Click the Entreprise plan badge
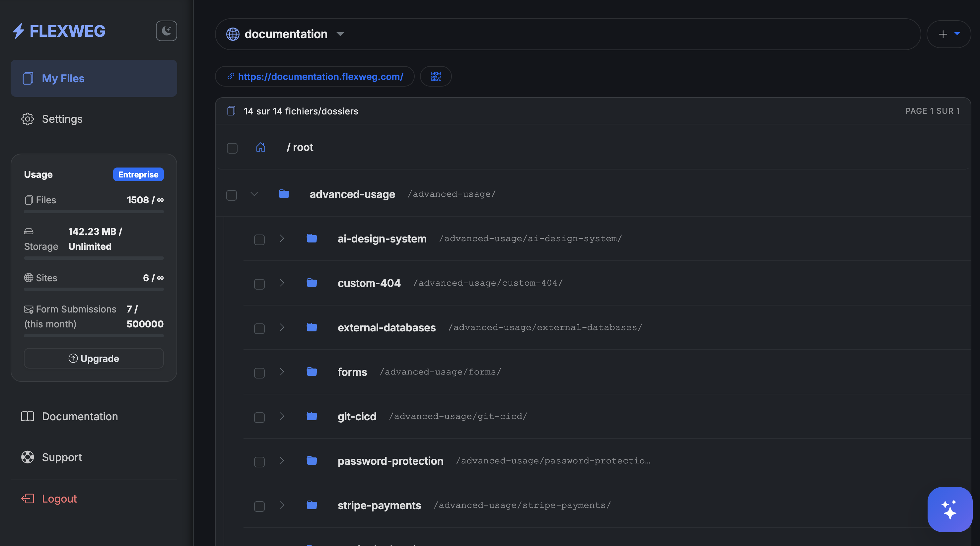 click(138, 174)
